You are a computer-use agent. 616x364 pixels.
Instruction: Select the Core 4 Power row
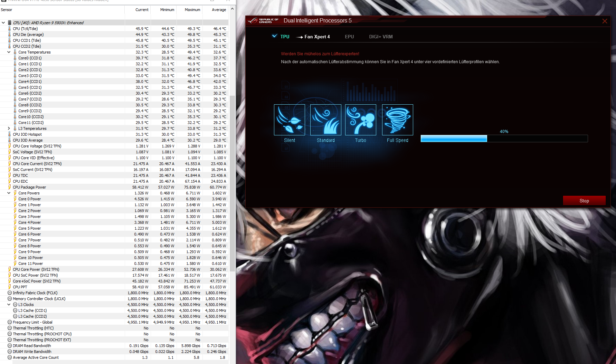114,222
